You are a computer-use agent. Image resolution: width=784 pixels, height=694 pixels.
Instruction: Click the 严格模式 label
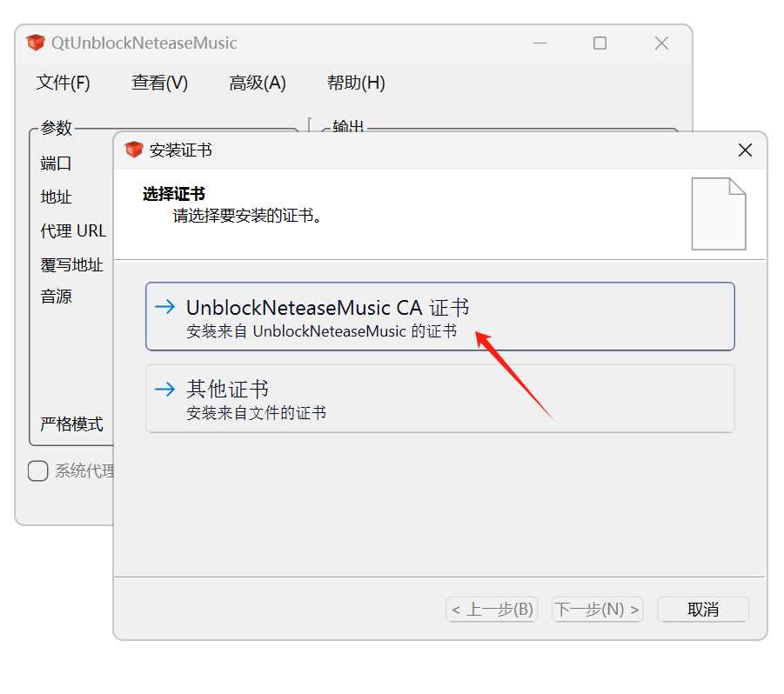click(x=71, y=424)
